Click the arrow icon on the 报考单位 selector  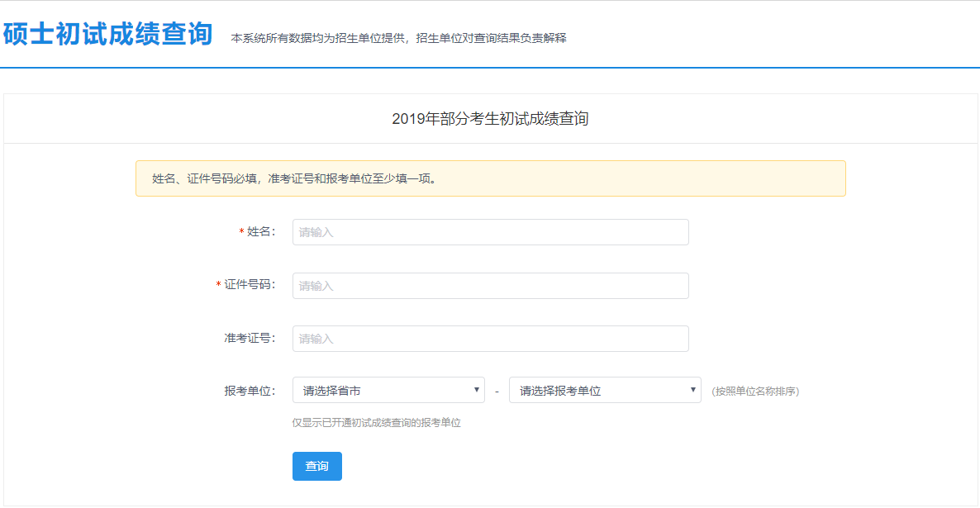(692, 390)
